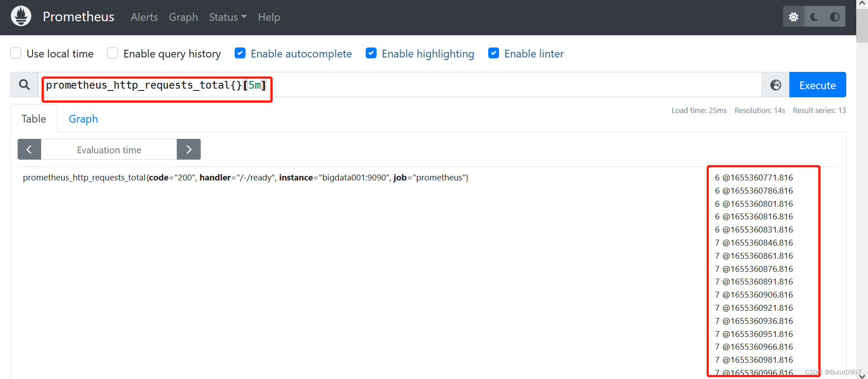Select the light theme gear icon
This screenshot has height=379, width=868.
pos(793,17)
